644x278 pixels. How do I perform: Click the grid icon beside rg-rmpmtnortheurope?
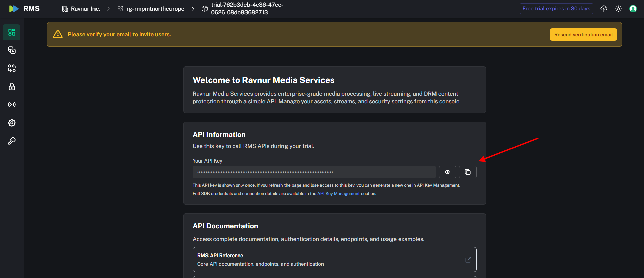pos(120,9)
